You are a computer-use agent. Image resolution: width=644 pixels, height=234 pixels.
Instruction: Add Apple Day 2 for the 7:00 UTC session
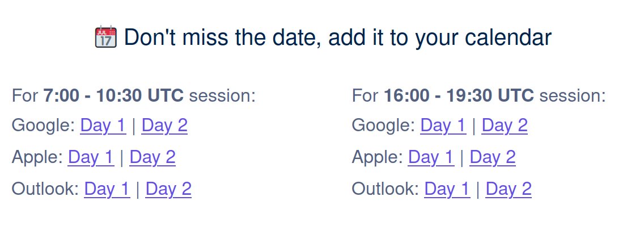click(x=152, y=157)
